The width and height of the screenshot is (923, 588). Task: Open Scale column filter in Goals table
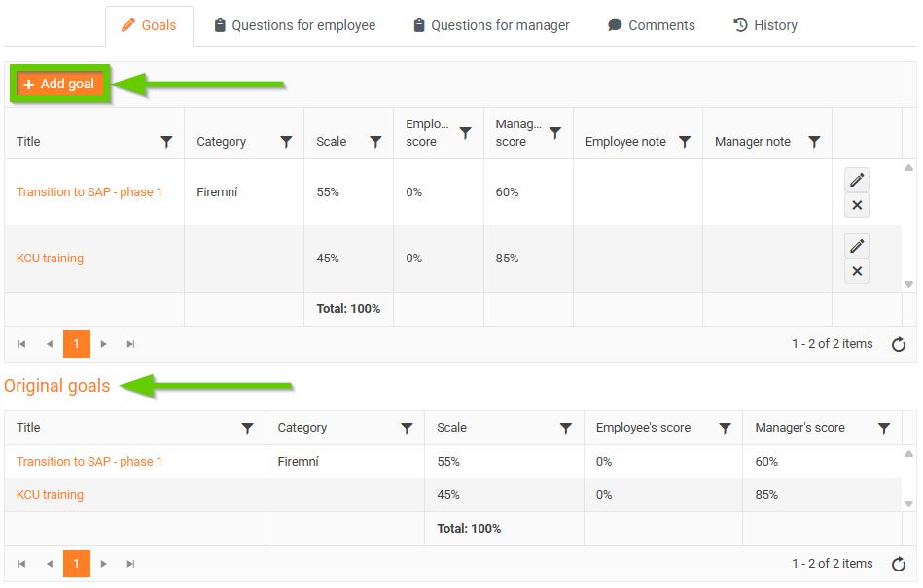tap(375, 142)
